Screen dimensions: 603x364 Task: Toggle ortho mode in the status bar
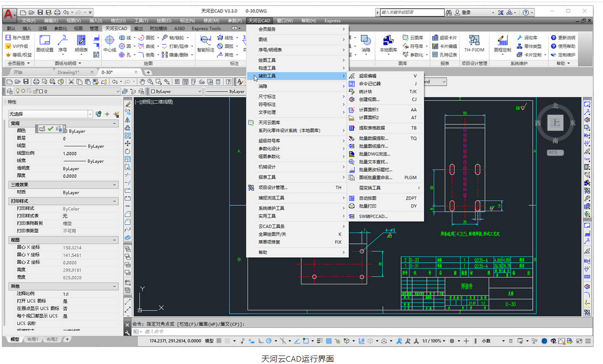(x=261, y=341)
